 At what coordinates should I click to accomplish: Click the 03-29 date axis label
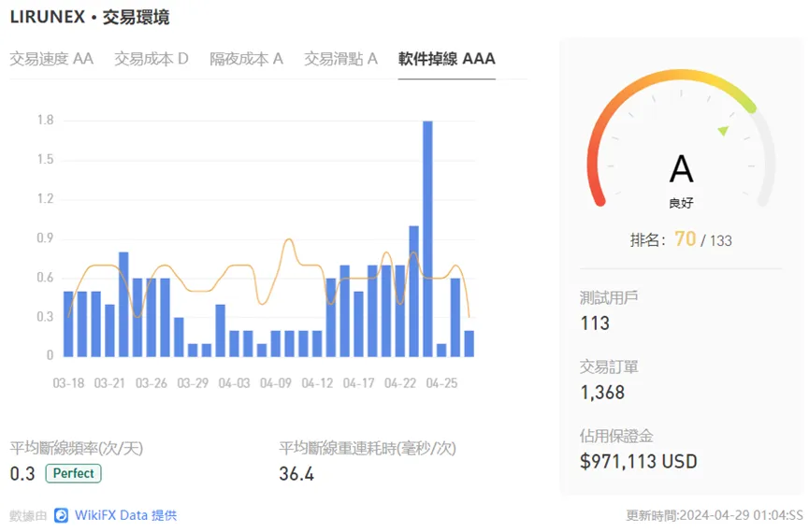[x=193, y=383]
